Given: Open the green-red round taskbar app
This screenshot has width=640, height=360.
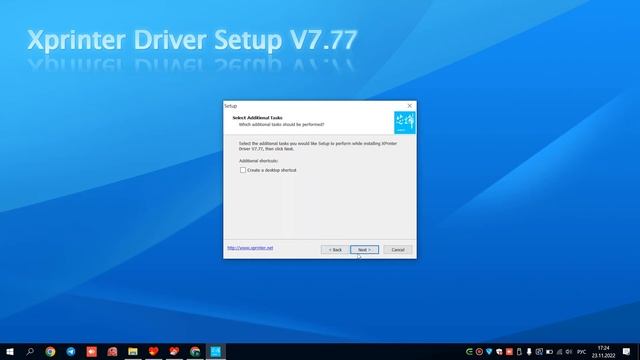Looking at the screenshot, I should click(195, 351).
